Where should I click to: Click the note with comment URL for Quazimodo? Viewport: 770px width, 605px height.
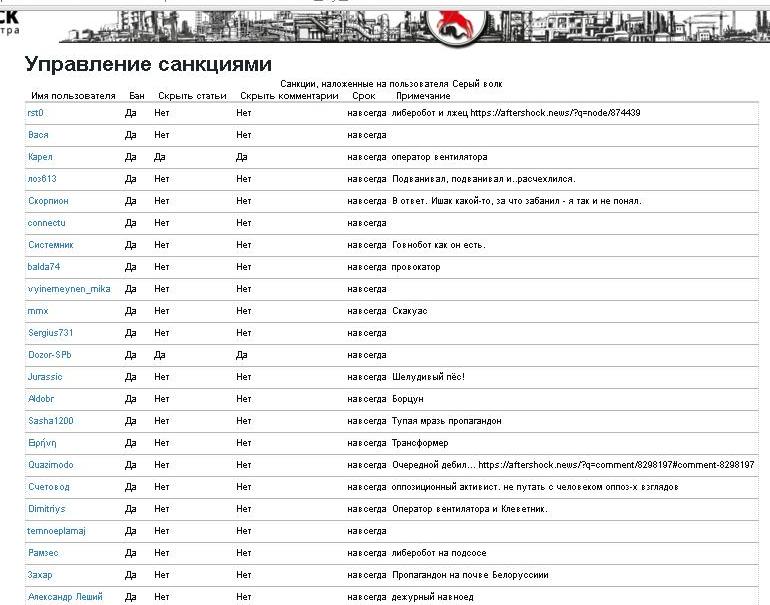coord(573,465)
